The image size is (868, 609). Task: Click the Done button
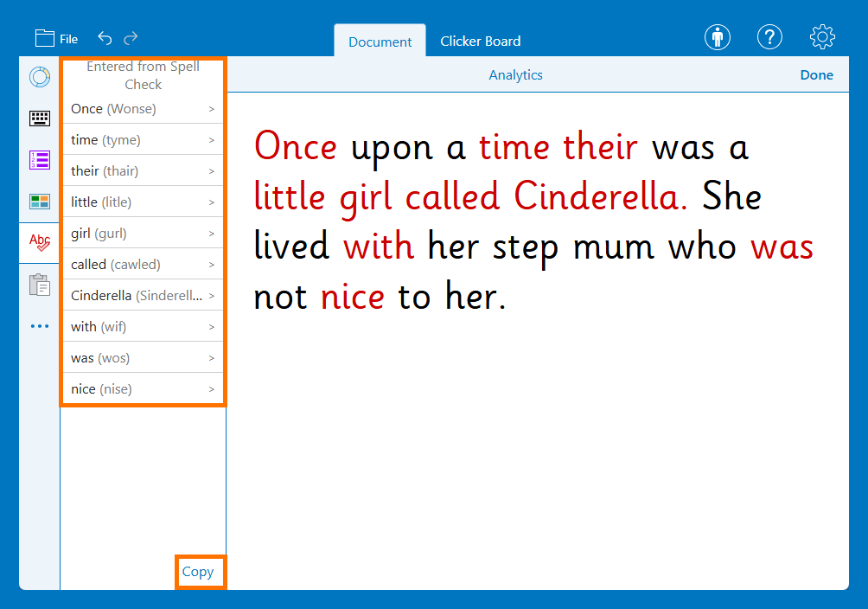pyautogui.click(x=816, y=74)
